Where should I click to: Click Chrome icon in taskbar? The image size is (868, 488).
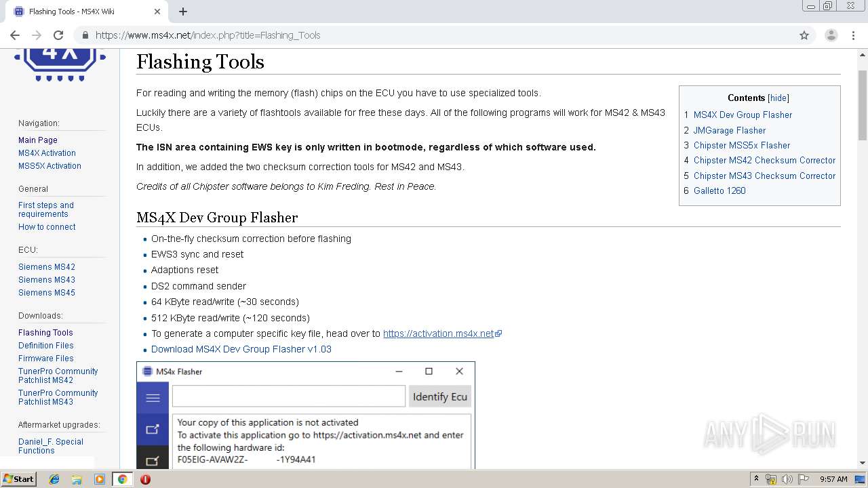tap(122, 479)
